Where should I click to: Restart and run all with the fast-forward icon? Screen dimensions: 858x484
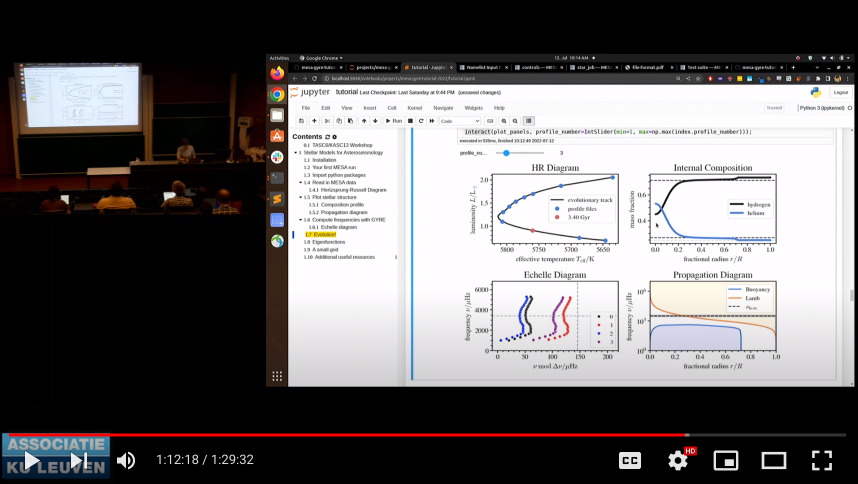point(432,121)
